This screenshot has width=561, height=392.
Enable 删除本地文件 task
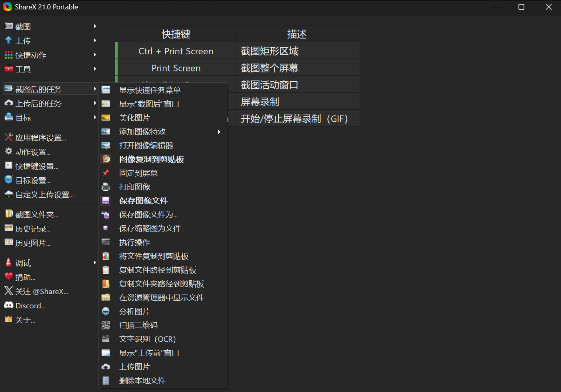(163, 381)
